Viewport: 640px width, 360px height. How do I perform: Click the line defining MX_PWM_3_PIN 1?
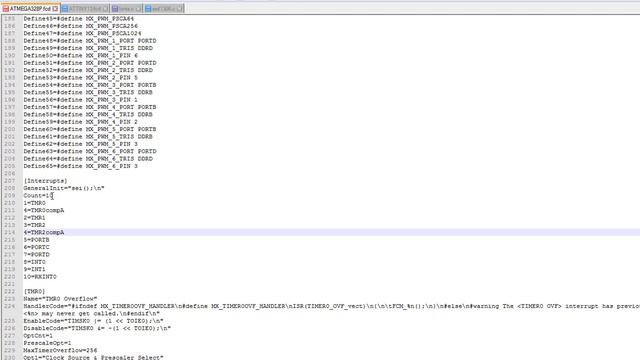(80, 100)
